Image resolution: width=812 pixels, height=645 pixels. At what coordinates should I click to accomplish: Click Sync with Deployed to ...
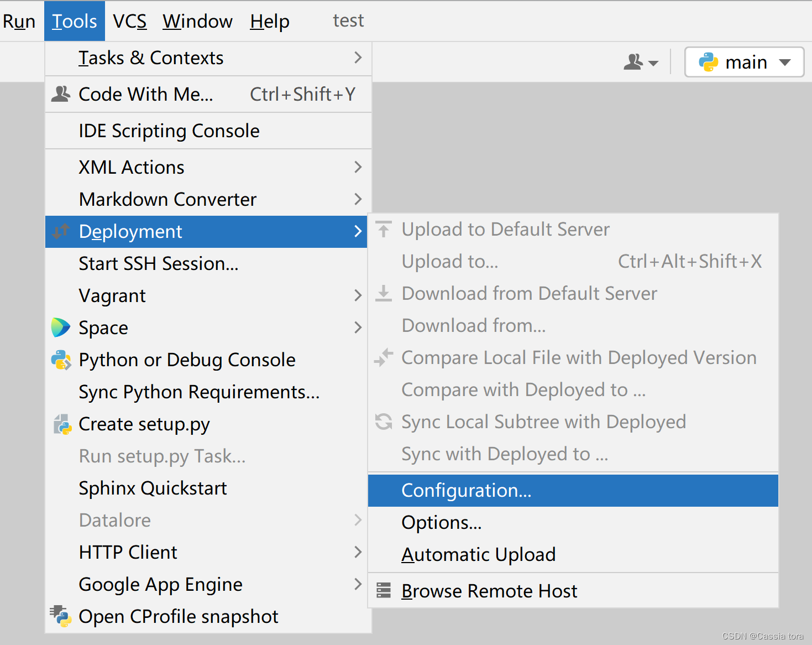pos(573,454)
